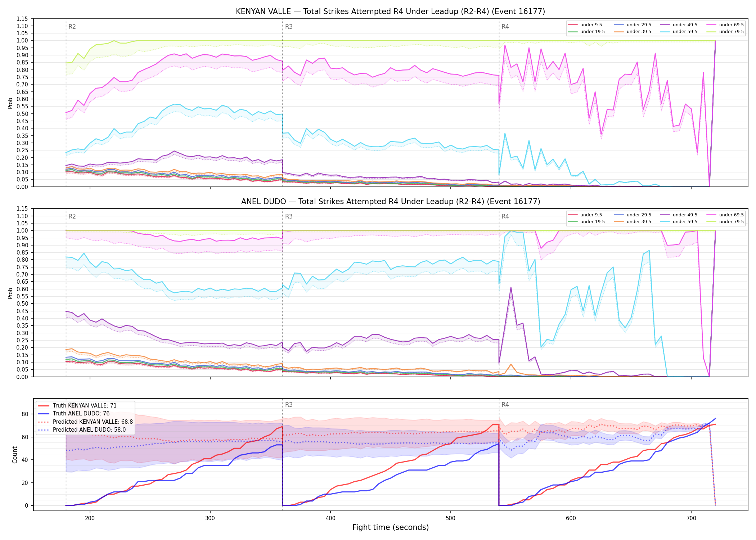Pick 'under 69.5' legend entry in ANEL DUDO chart

point(725,215)
